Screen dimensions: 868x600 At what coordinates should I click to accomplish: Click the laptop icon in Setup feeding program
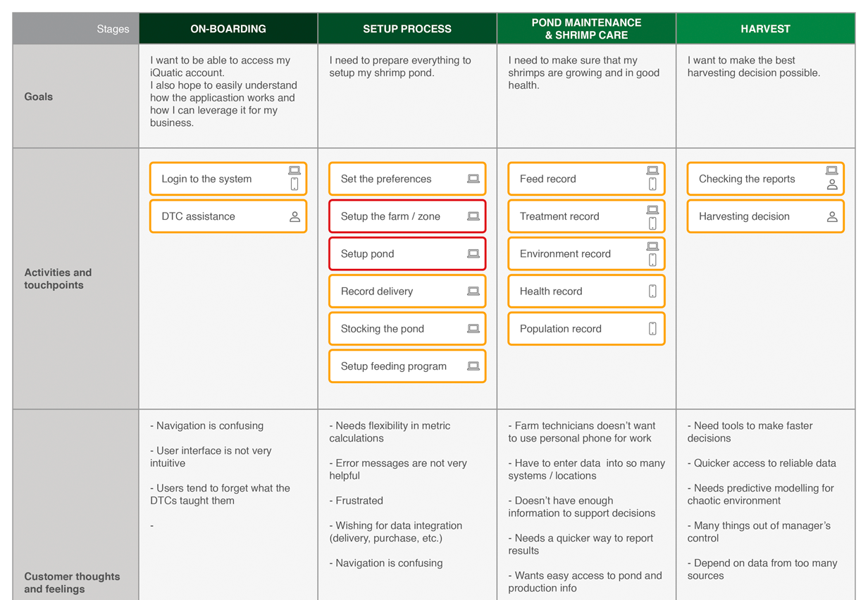point(473,366)
